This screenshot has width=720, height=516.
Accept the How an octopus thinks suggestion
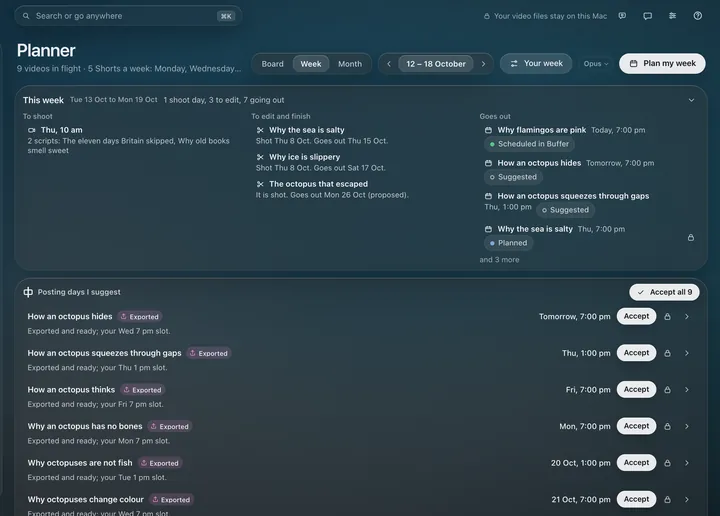click(636, 389)
